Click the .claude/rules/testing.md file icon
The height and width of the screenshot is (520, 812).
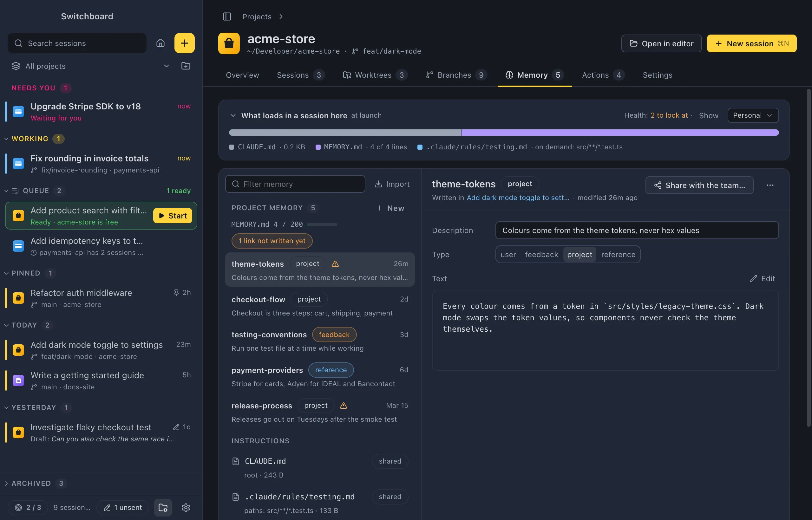[236, 497]
